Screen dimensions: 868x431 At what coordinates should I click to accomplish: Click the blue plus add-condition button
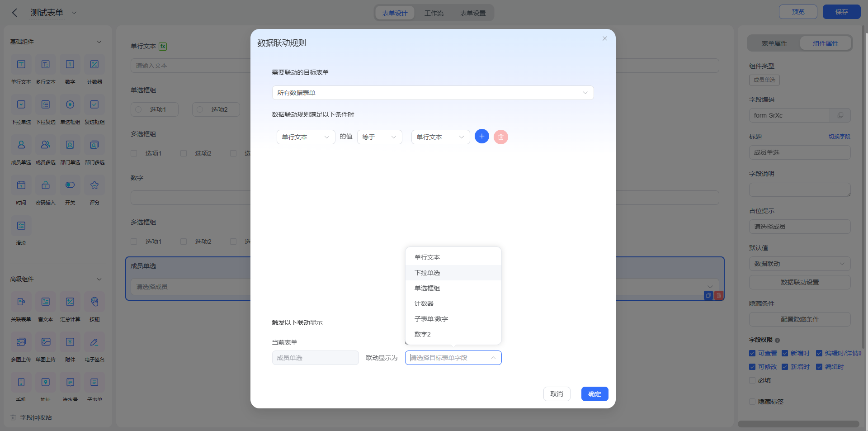482,136
